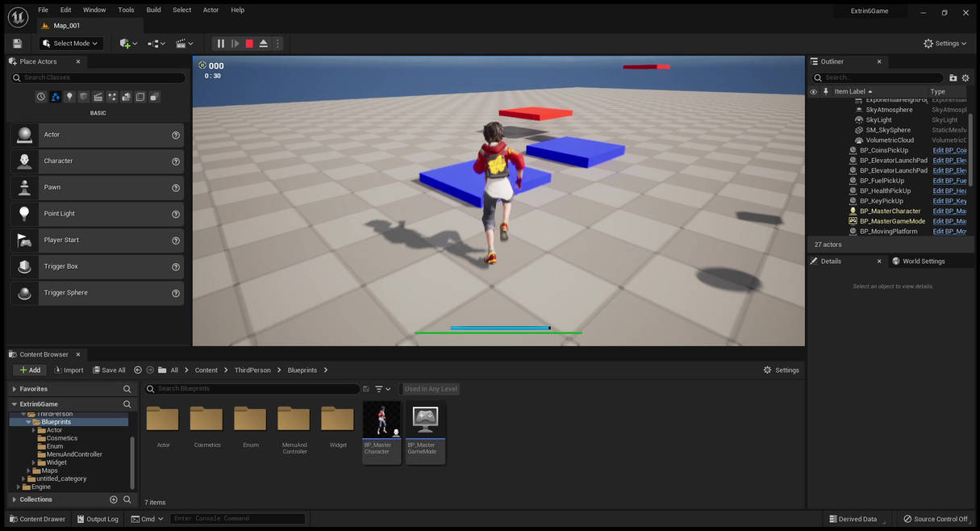Click the Outliner settings gear icon
This screenshot has width=980, height=531.
click(965, 77)
